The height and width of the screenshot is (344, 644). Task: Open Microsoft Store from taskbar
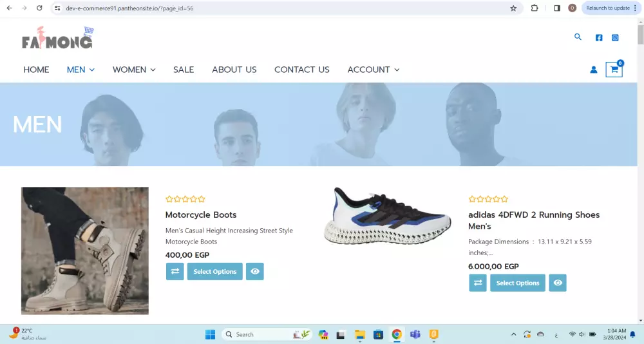[378, 334]
